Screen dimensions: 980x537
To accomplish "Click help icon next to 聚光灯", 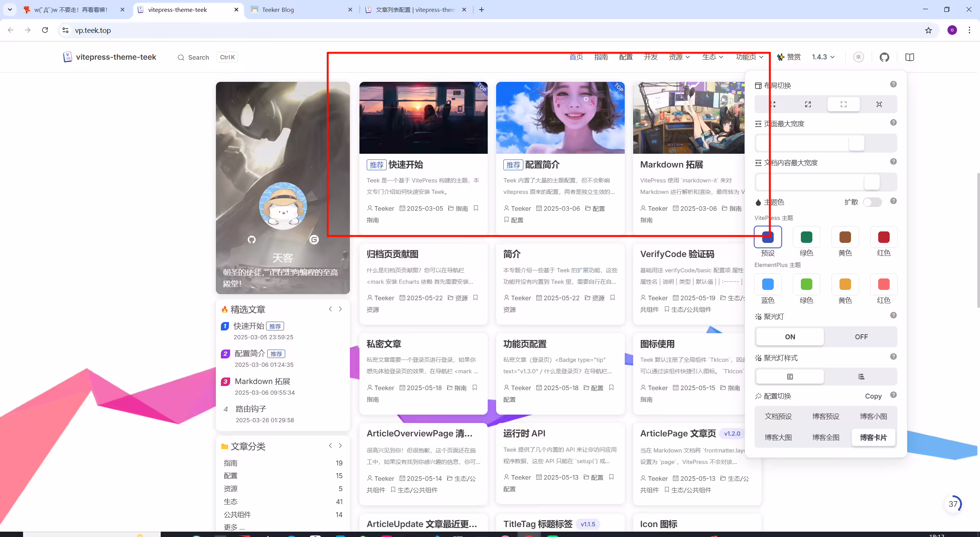I will click(x=893, y=315).
